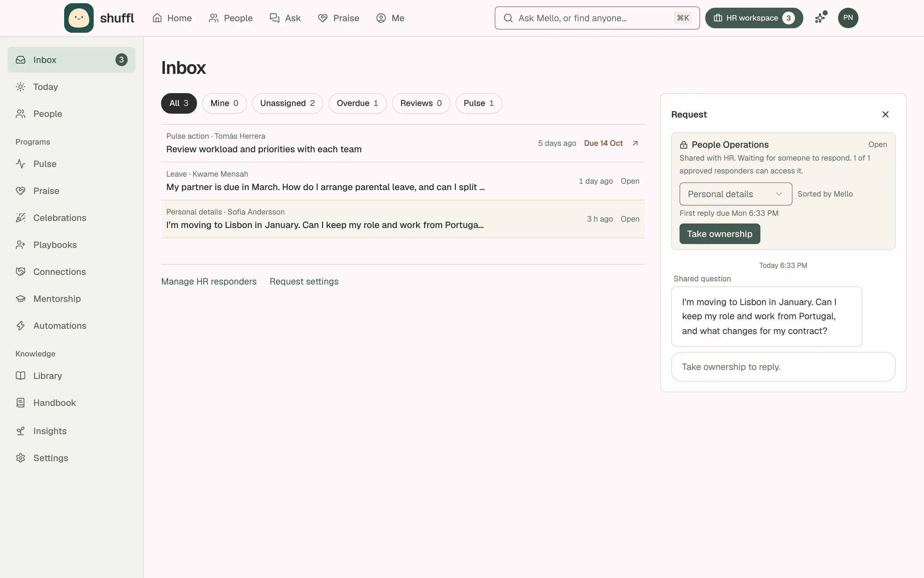This screenshot has height=578, width=924.
Task: Go to Pulse program
Action: pyautogui.click(x=72, y=164)
